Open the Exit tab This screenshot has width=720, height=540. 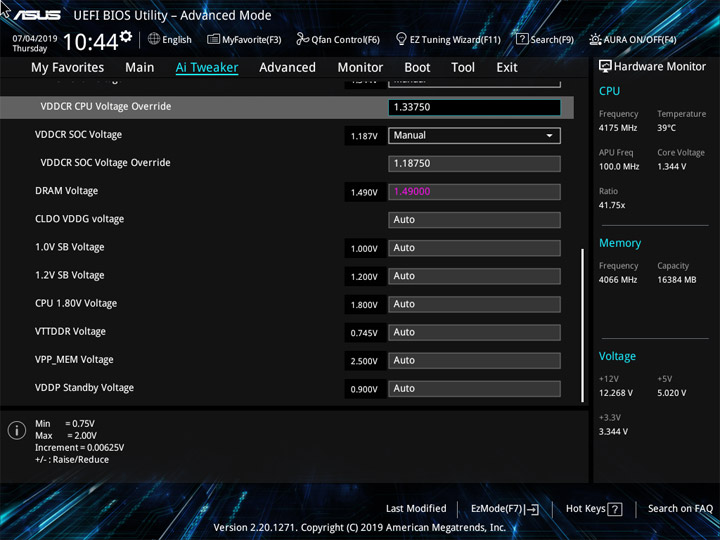[507, 68]
